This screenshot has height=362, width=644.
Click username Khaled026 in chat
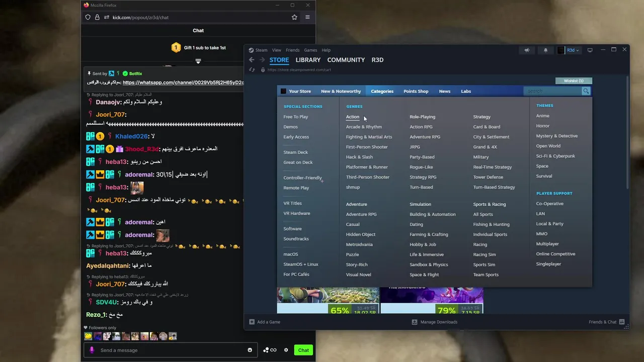131,136
